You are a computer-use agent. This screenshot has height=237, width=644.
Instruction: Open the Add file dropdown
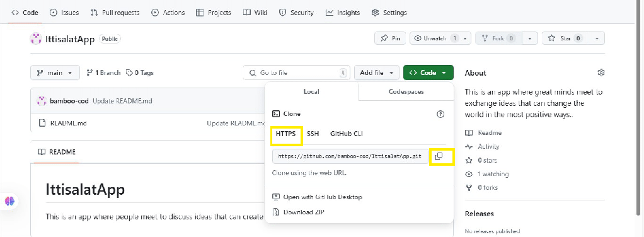pyautogui.click(x=377, y=72)
